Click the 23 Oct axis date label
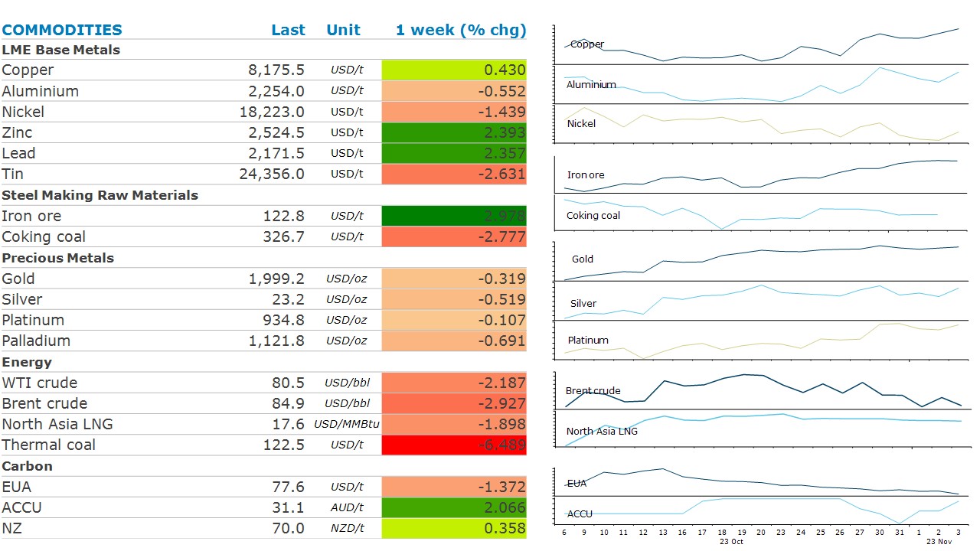 [x=731, y=541]
